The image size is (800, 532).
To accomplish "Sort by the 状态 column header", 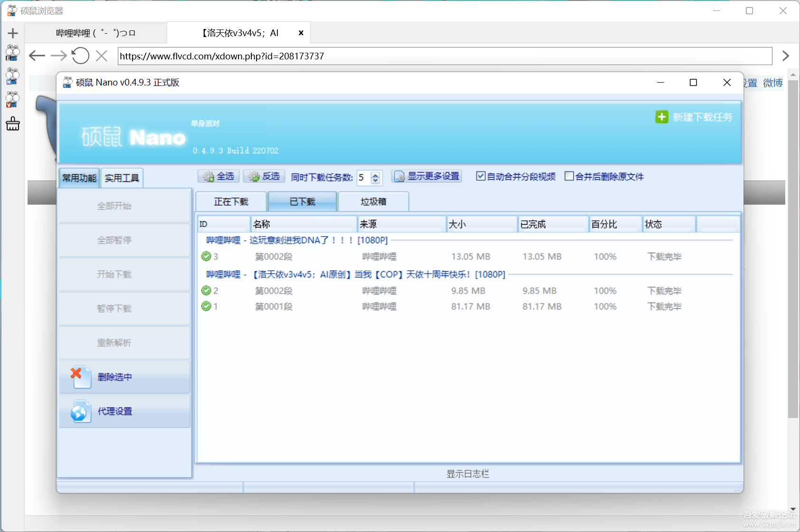I will click(669, 224).
